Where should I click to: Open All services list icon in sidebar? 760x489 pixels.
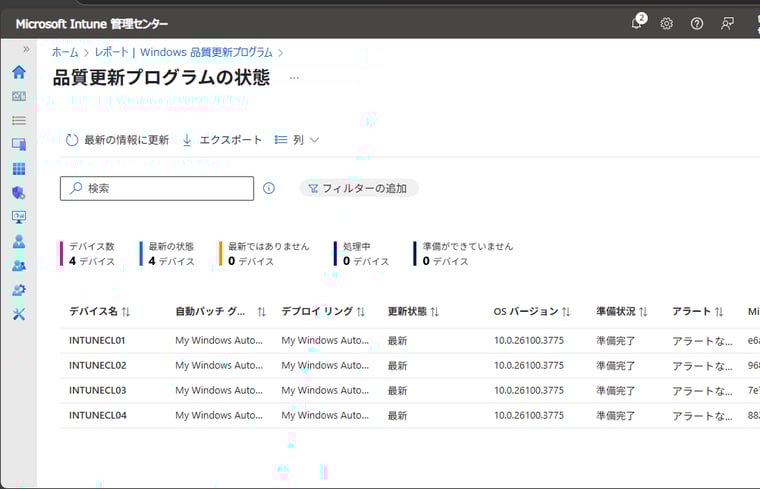click(19, 120)
